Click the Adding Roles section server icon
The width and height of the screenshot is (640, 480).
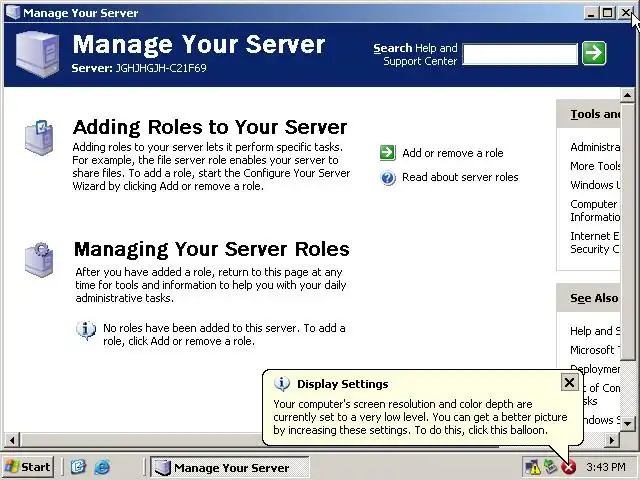pos(39,137)
